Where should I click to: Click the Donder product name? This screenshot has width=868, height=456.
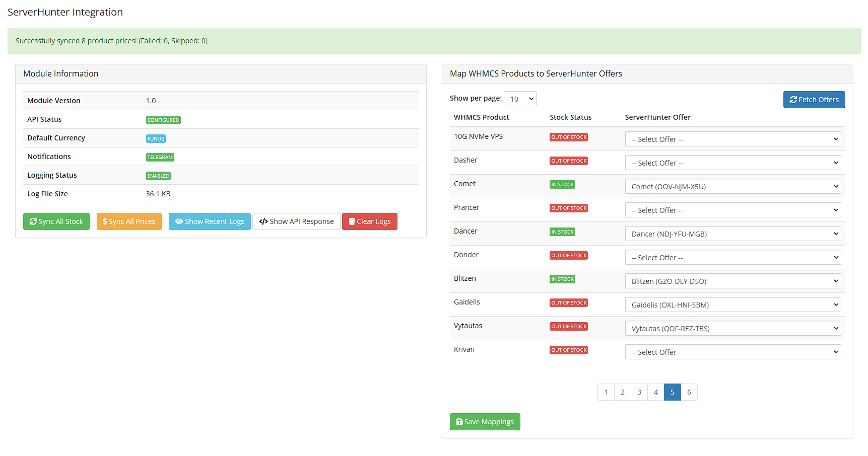[x=466, y=255]
